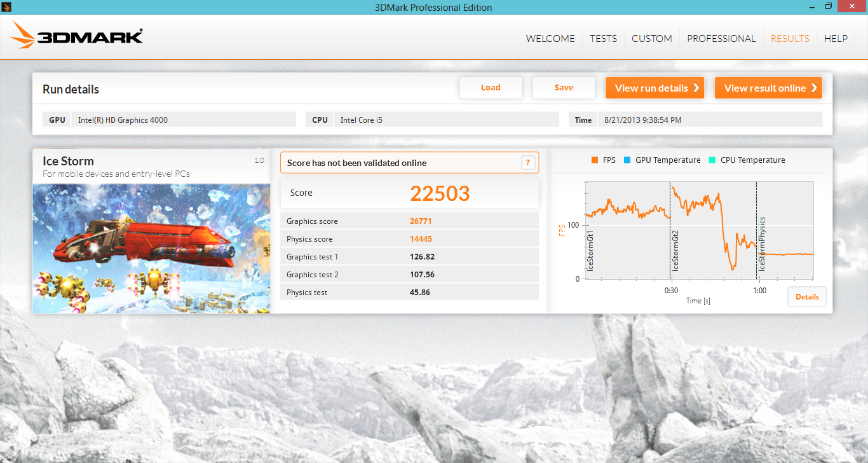Click the IceStormGt2 marker on graph

pos(675,251)
